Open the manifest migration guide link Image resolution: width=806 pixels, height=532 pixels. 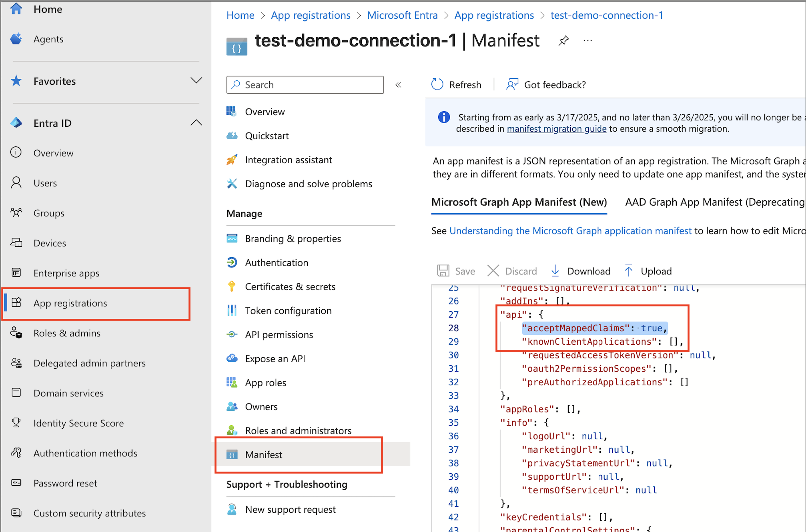point(556,129)
